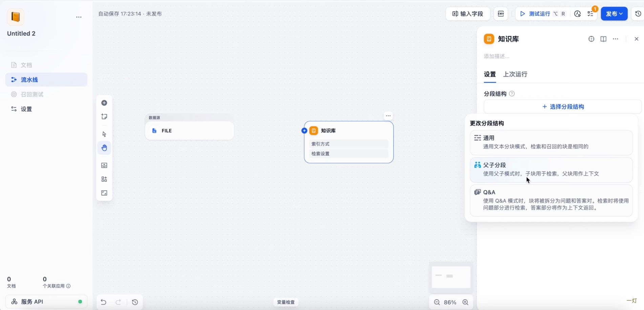Activate the hand pan tool

point(104,148)
